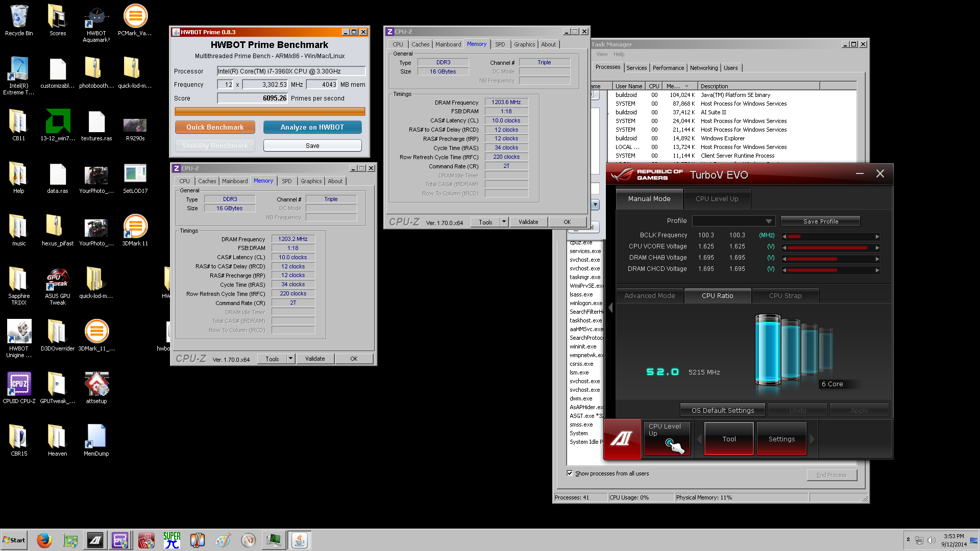Open the Intel(R) Extreme Tuning desktop shortcut

pyautogui.click(x=19, y=76)
